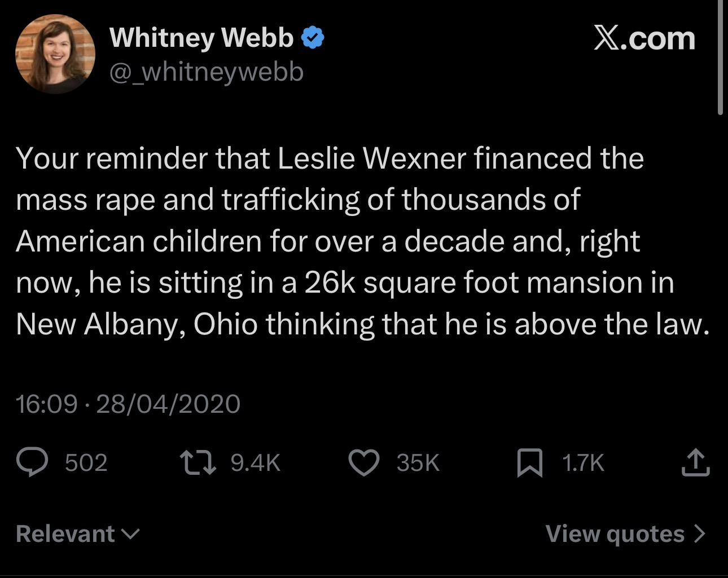The image size is (728, 578).
Task: Click the arrow next to View quotes
Action: (700, 533)
